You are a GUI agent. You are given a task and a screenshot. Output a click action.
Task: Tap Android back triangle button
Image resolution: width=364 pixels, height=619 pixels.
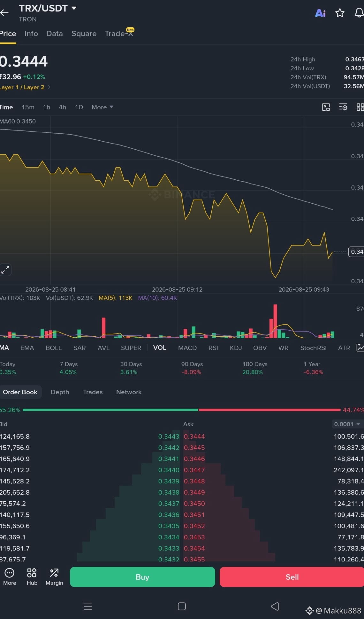click(275, 606)
